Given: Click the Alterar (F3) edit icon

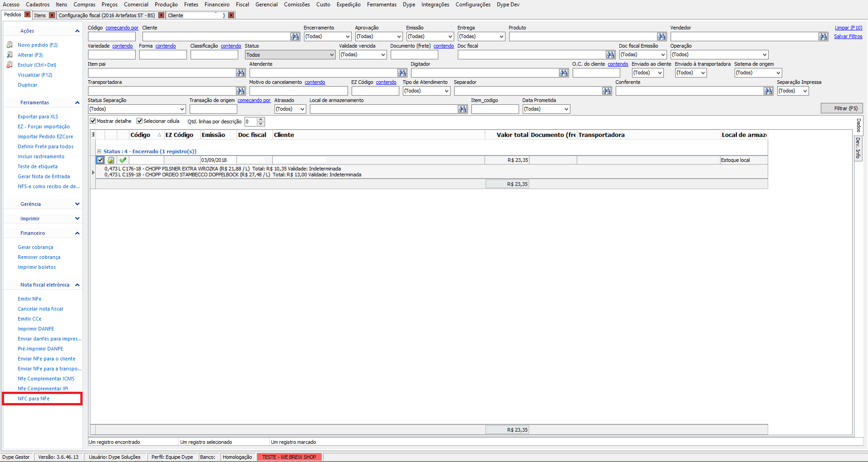Looking at the screenshot, I should (x=10, y=55).
